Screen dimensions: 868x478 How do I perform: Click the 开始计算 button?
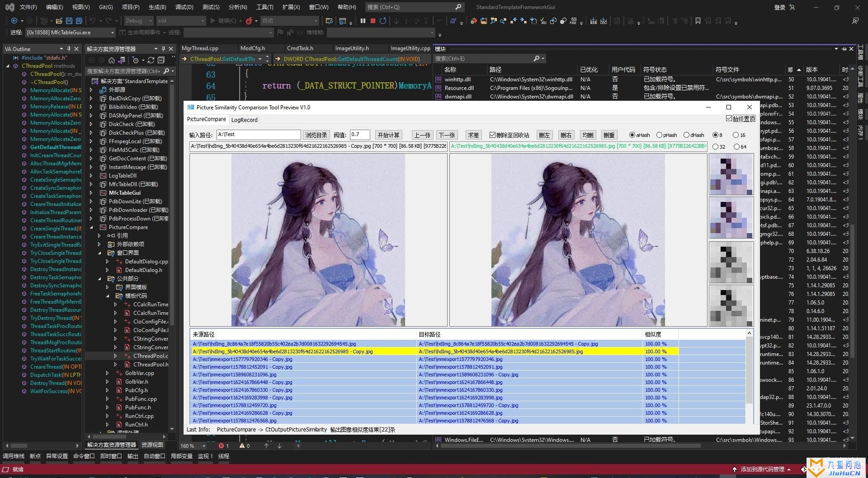click(389, 135)
